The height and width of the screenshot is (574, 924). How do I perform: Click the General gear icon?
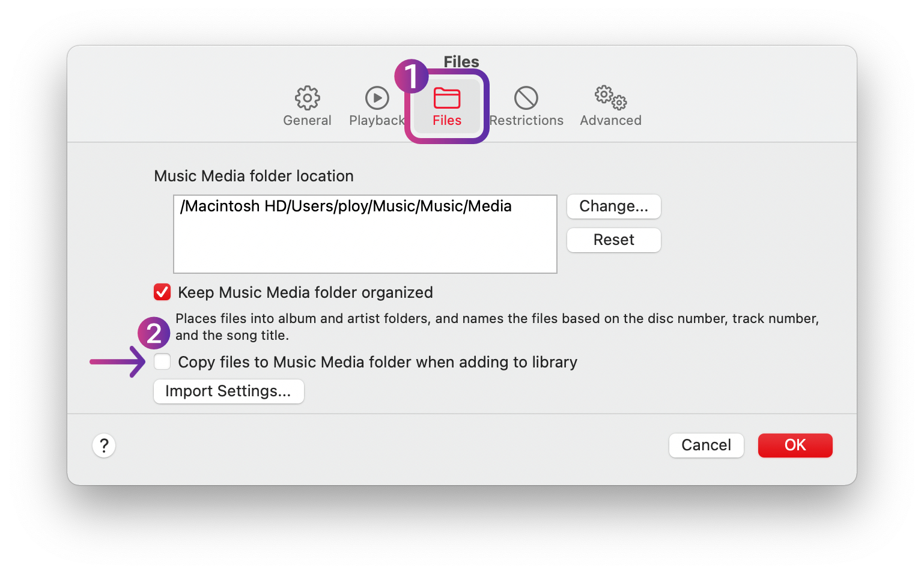pos(307,98)
